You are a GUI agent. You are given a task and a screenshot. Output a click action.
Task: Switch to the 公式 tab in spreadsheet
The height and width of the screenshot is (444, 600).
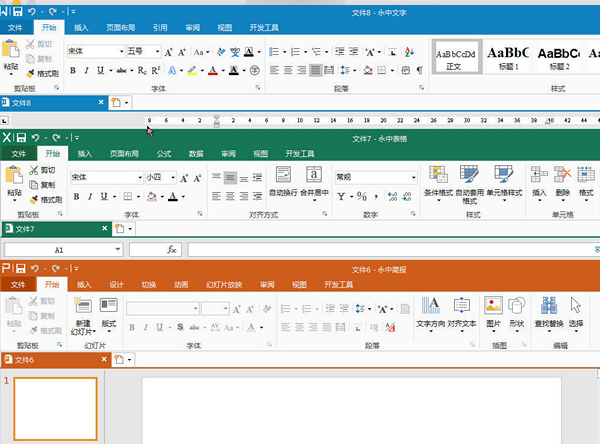point(164,154)
